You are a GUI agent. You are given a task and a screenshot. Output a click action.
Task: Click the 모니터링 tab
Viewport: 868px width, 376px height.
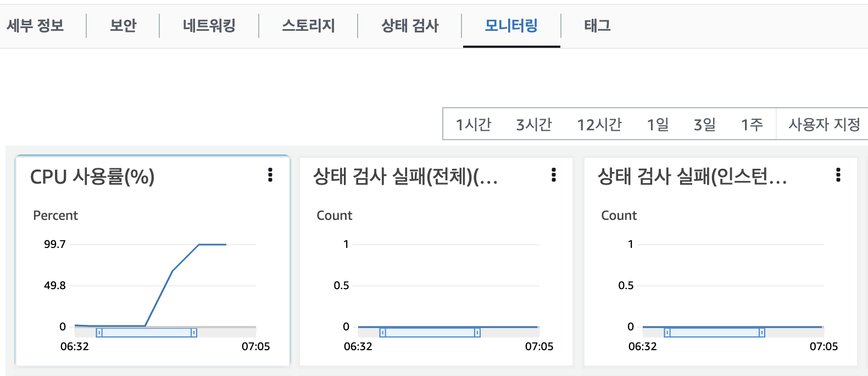[511, 26]
